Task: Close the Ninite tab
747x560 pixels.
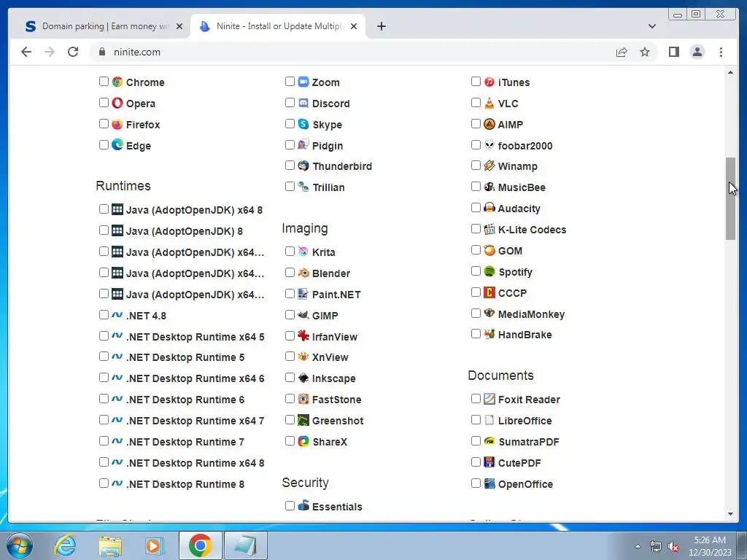Action: pyautogui.click(x=354, y=26)
